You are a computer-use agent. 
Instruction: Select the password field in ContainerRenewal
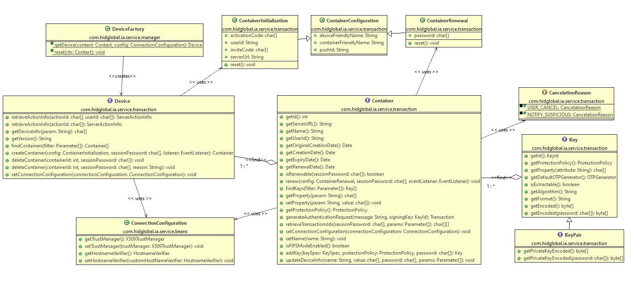(431, 35)
